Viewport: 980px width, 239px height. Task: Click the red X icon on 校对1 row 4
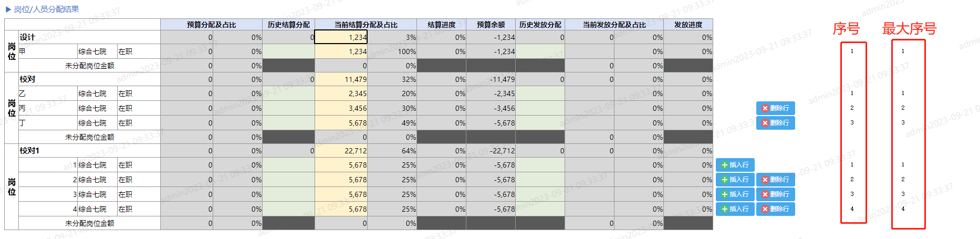tap(765, 209)
